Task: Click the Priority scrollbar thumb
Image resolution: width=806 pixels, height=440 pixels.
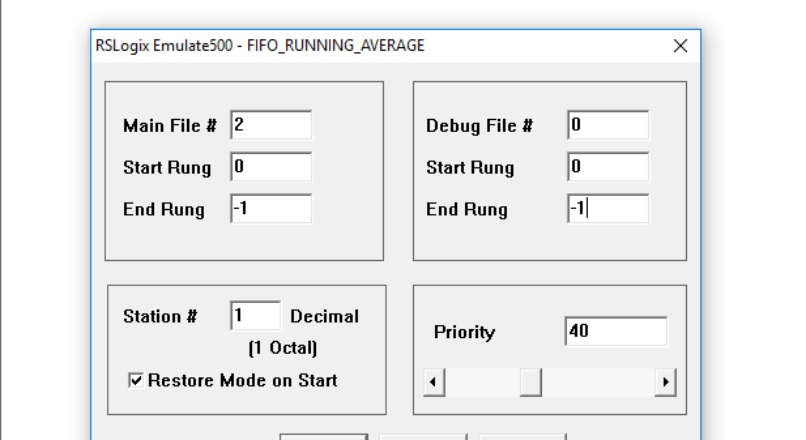Action: point(530,382)
